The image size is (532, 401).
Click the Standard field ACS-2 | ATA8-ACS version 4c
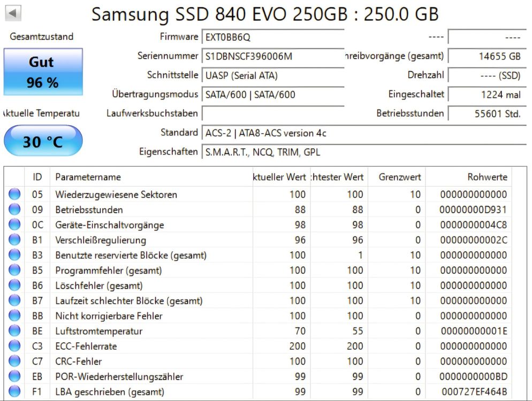click(364, 133)
